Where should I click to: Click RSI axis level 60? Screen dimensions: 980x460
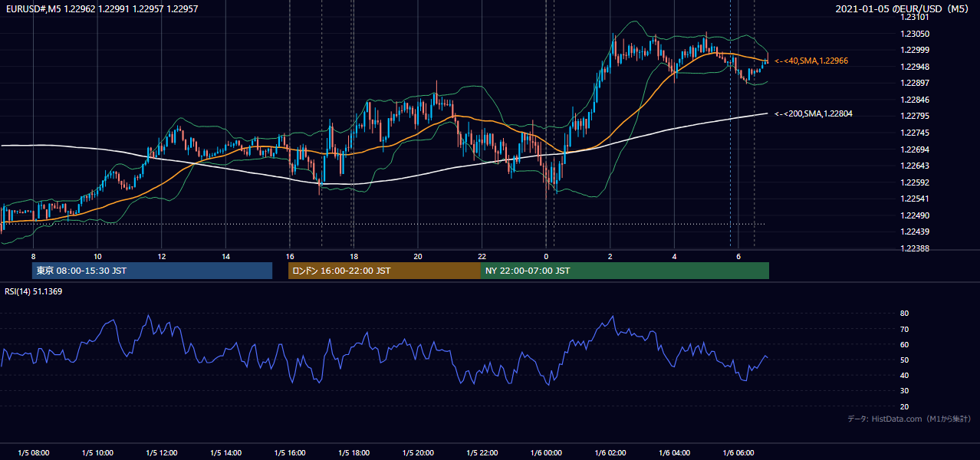click(x=905, y=344)
